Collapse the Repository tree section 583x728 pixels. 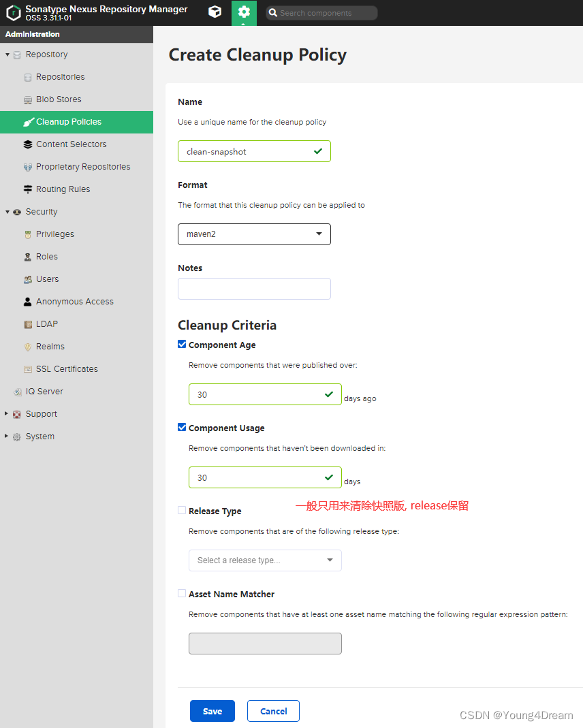7,54
